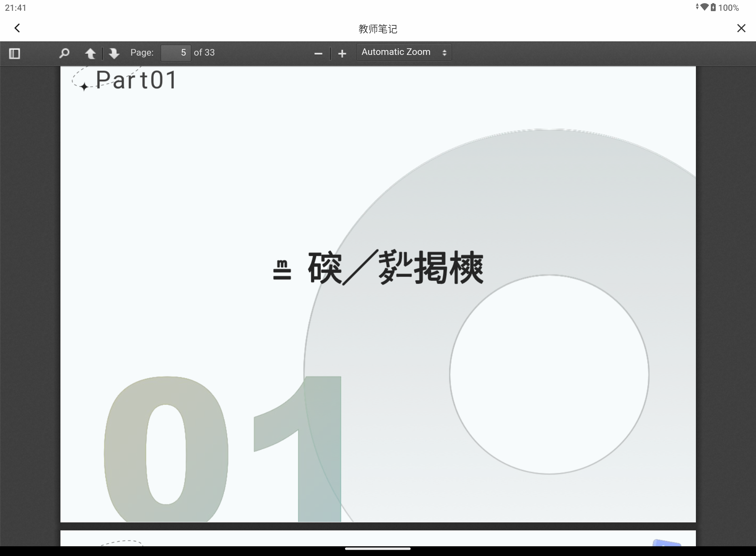This screenshot has height=556, width=756.
Task: Zoom out with the minus button
Action: [318, 54]
